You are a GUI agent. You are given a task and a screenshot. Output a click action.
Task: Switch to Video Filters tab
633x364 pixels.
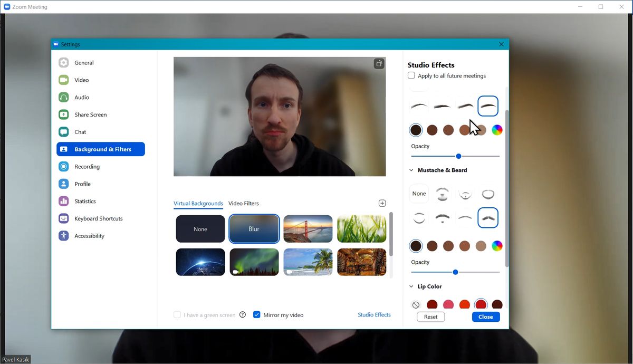tap(244, 203)
